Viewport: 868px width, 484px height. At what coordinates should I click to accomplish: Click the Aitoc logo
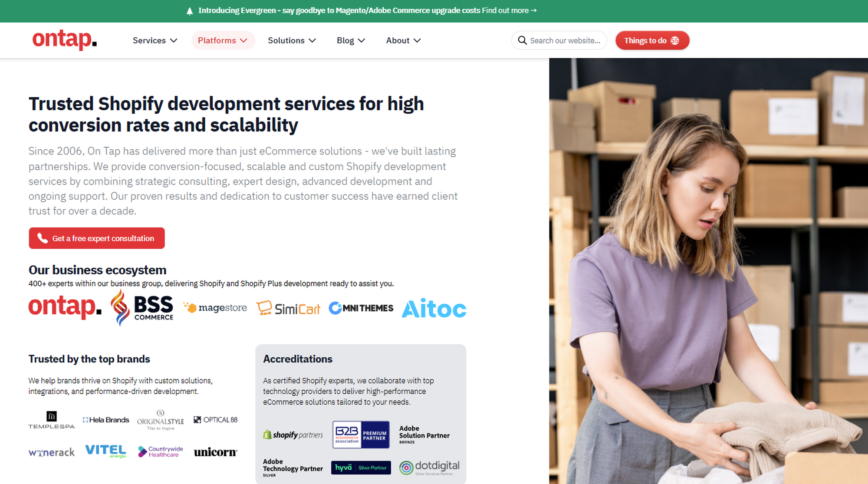click(x=434, y=308)
